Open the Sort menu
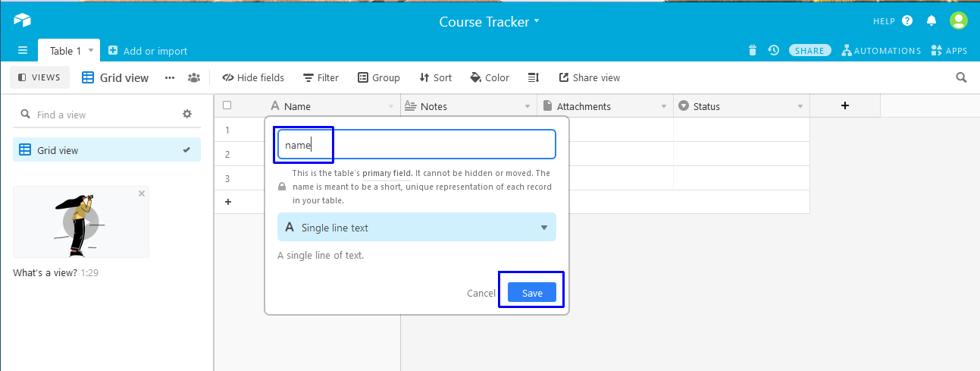Screen dimensions: 980x371 tap(436, 77)
